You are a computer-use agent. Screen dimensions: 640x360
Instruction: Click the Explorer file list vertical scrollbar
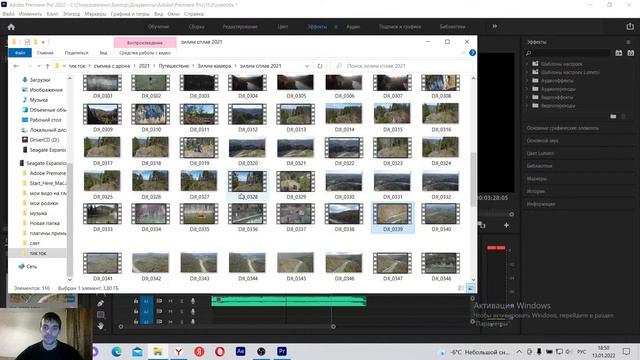(x=473, y=180)
